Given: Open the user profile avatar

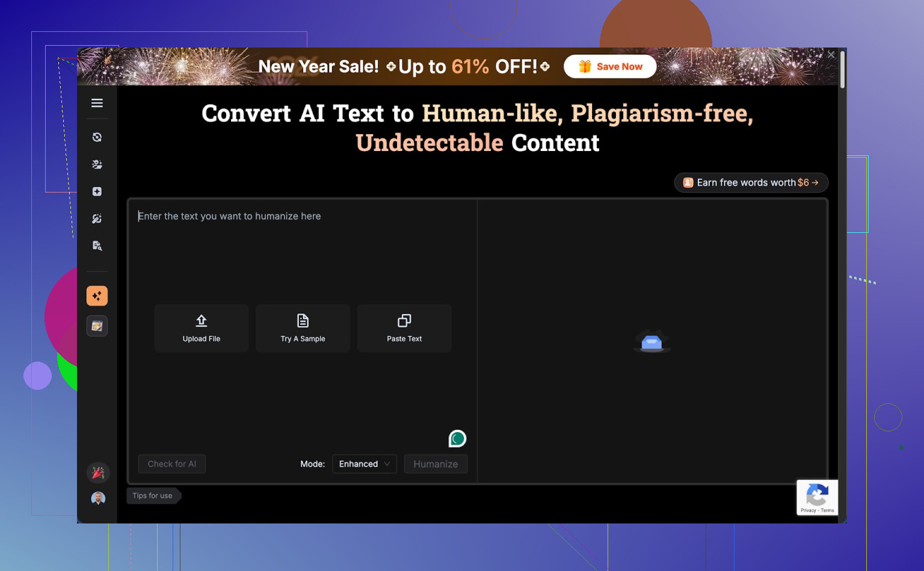Looking at the screenshot, I should [x=98, y=498].
